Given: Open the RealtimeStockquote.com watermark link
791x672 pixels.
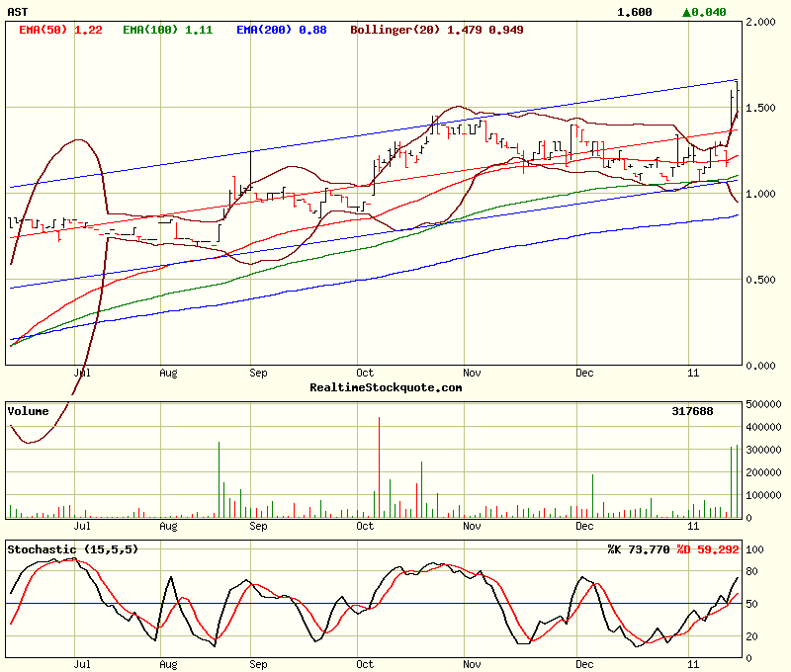Looking at the screenshot, I should pos(386,387).
